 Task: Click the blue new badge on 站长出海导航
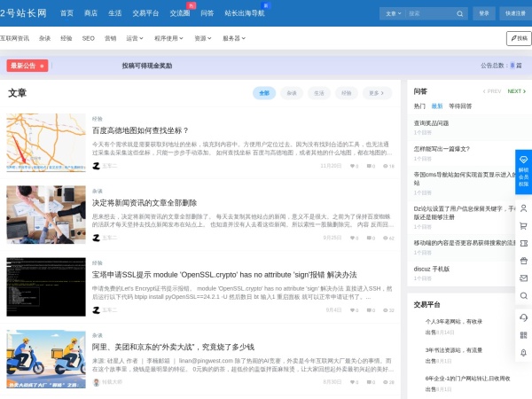point(266,5)
